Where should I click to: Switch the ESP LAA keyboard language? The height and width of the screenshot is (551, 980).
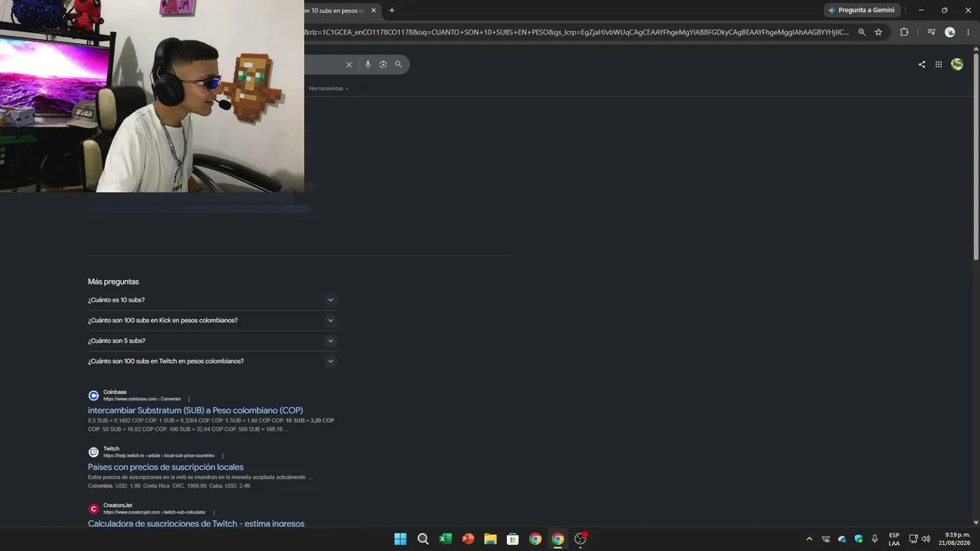(894, 539)
